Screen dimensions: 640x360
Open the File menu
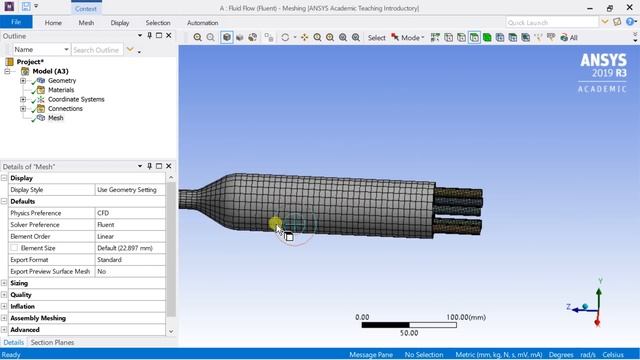[16, 22]
